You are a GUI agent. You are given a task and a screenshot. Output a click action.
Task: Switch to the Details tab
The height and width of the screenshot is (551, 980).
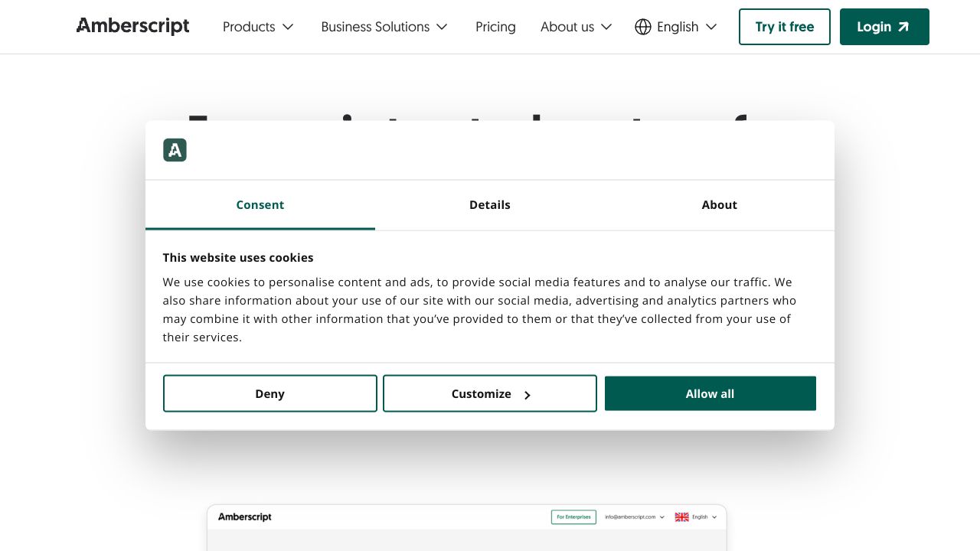pyautogui.click(x=490, y=205)
